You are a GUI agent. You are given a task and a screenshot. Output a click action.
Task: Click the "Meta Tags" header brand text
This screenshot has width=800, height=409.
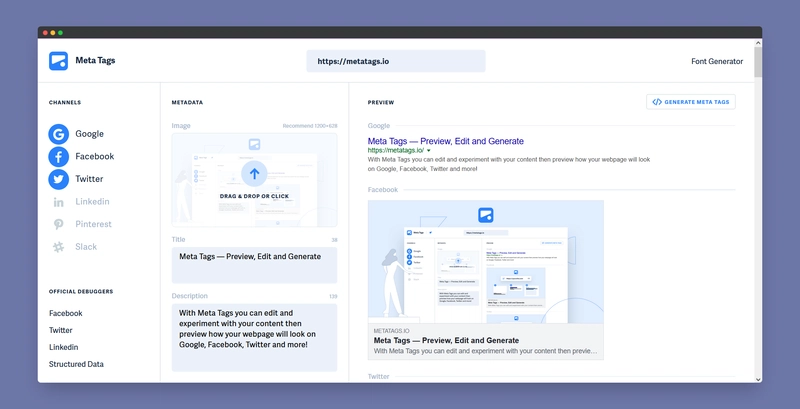pos(95,61)
